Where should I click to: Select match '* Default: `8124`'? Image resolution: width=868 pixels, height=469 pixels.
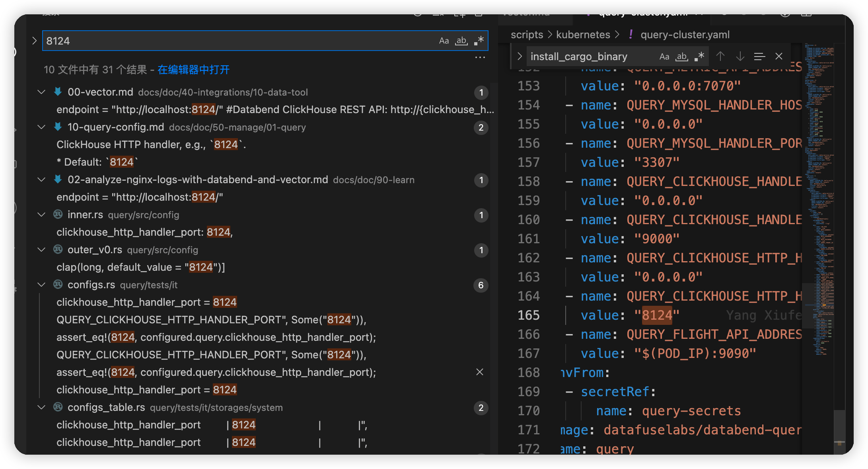(x=97, y=162)
